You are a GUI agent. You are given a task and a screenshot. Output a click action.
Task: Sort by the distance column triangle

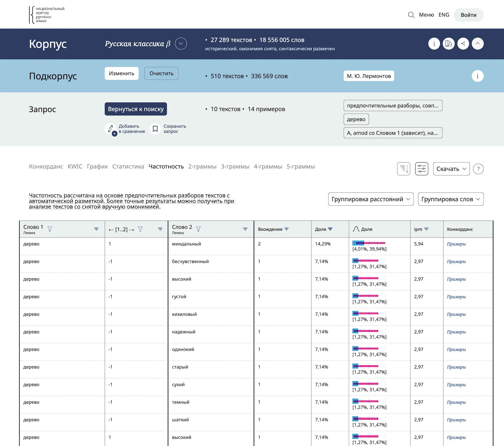pos(160,229)
